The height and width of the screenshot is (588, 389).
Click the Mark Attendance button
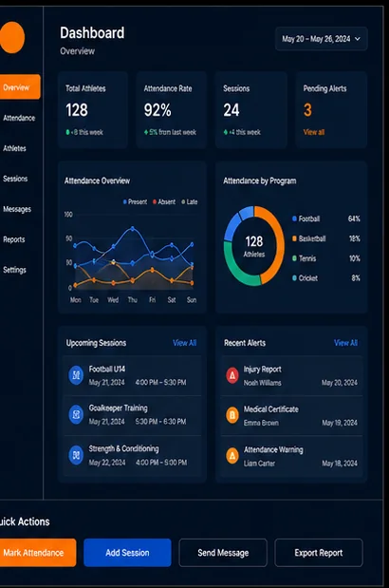coord(37,552)
